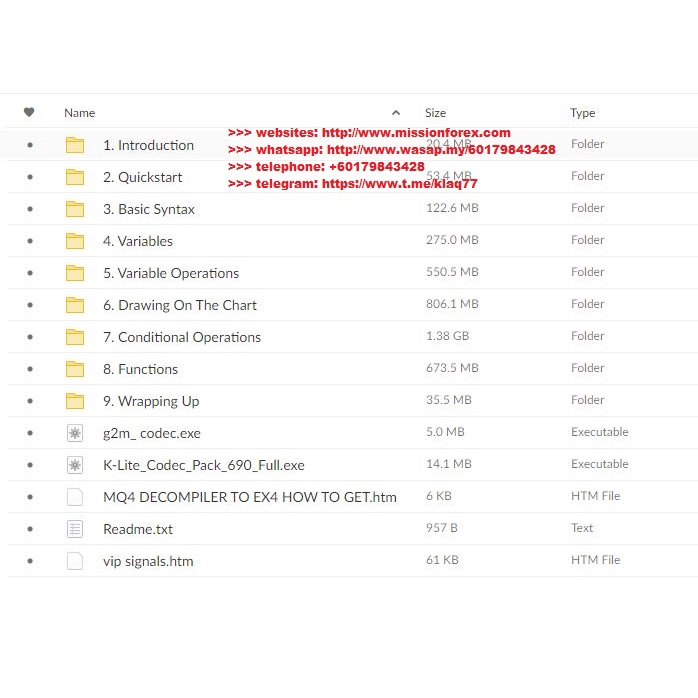Viewport: 698px width, 698px height.
Task: Click the executable icon for g2m_ codec.exe
Action: point(75,433)
